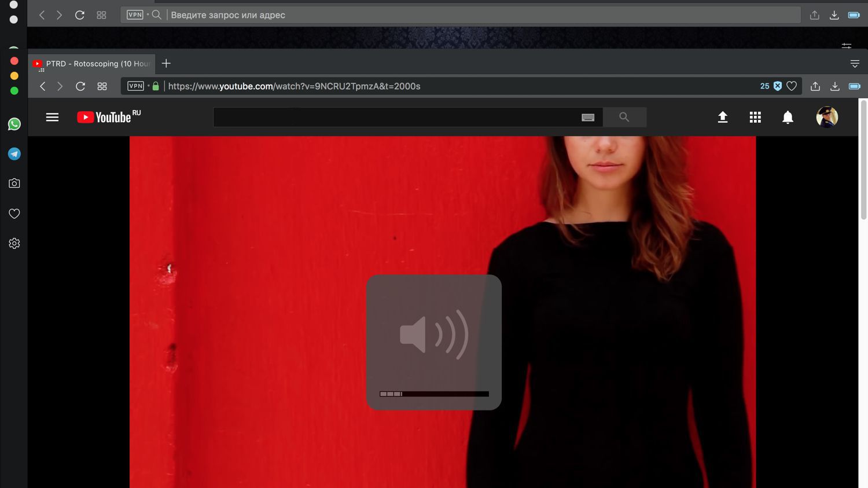Click the YouTube search magnifier button
The height and width of the screenshot is (488, 868).
pos(624,117)
